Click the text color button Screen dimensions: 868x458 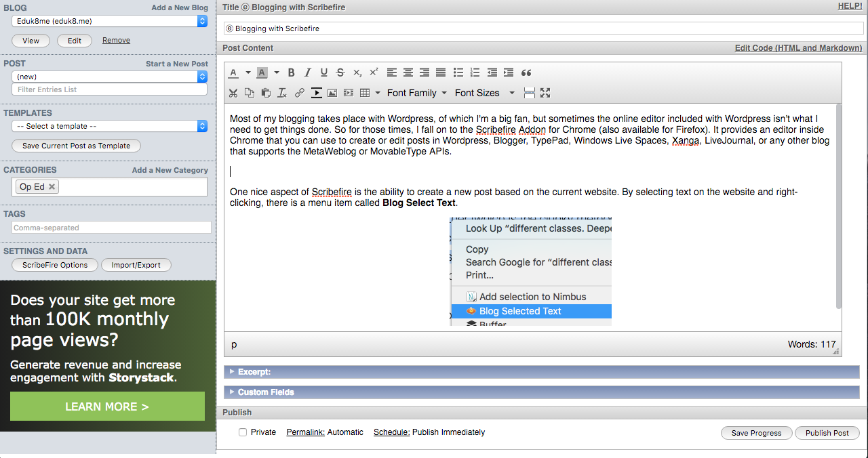pyautogui.click(x=233, y=72)
